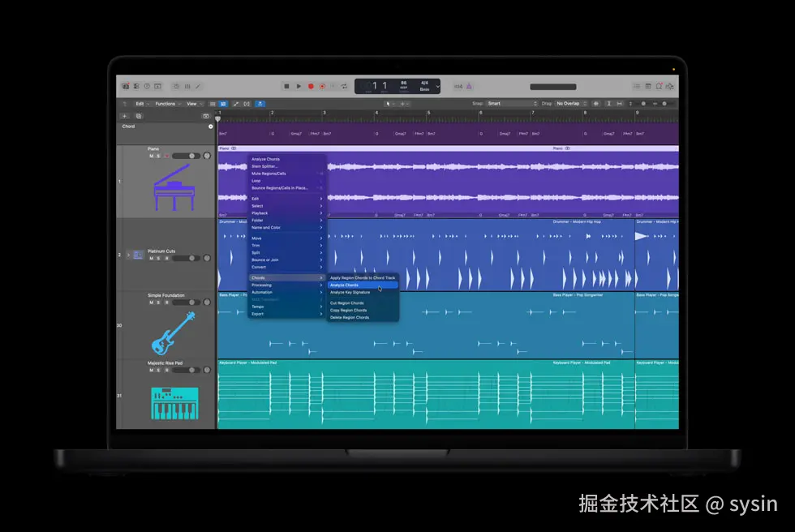Click the Duplicate Track icon
795x532 pixels.
[x=139, y=116]
